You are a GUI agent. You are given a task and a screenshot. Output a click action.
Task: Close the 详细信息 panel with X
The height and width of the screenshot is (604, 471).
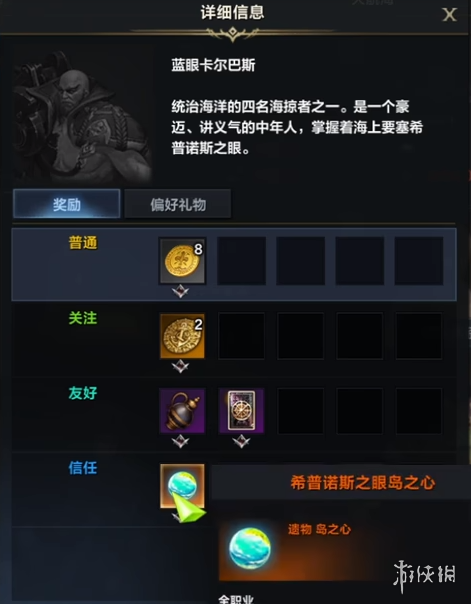[x=449, y=15]
